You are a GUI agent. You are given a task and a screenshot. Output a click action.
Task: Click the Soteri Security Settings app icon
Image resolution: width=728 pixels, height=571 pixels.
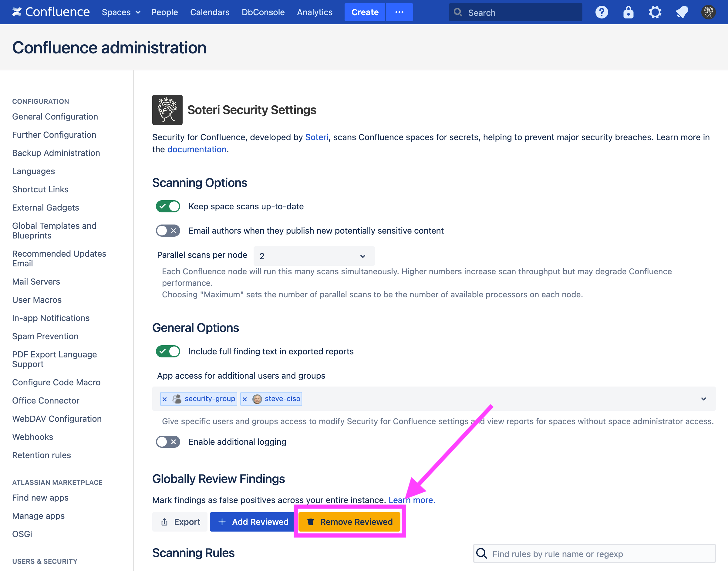pos(167,110)
